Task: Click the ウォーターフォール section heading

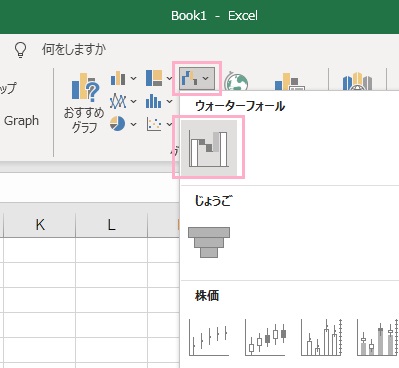Action: (x=240, y=106)
